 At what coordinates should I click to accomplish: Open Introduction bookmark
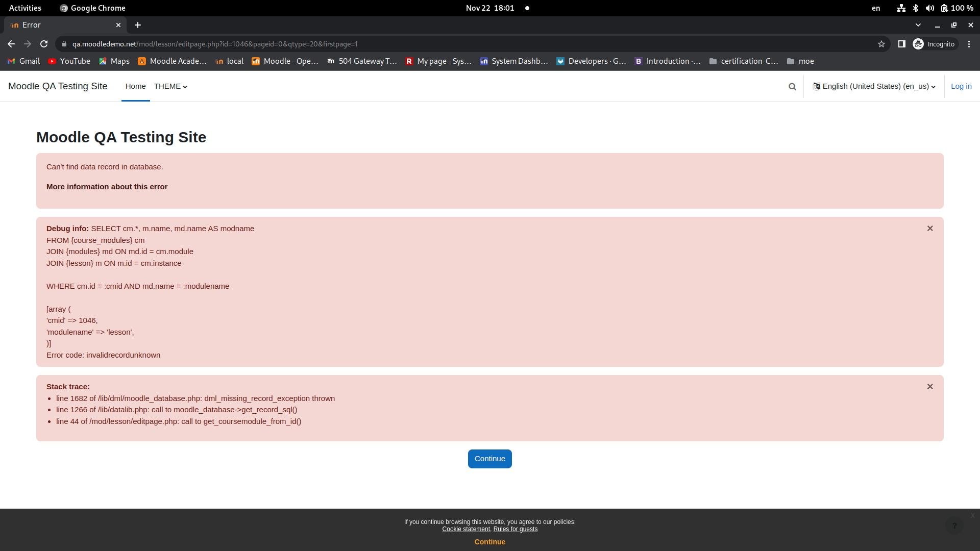pos(668,61)
